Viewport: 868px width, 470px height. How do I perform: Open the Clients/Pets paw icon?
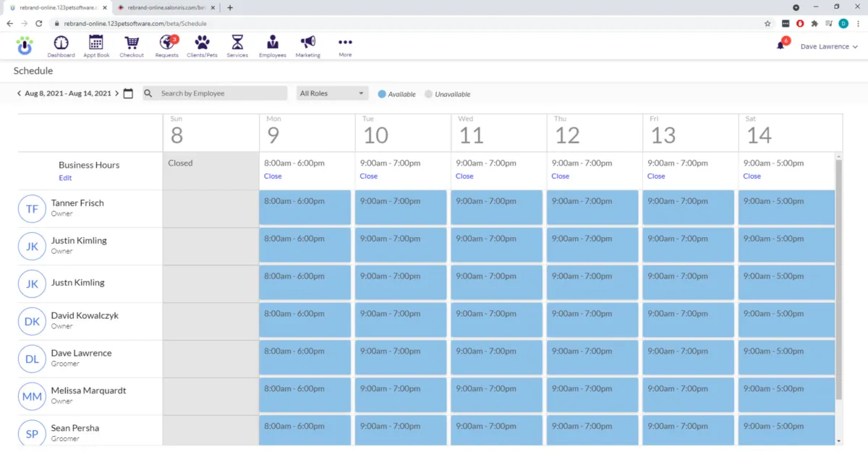tap(203, 43)
